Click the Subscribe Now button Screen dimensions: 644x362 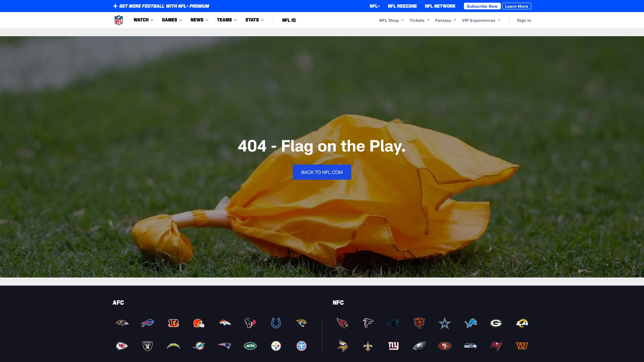[x=482, y=6]
